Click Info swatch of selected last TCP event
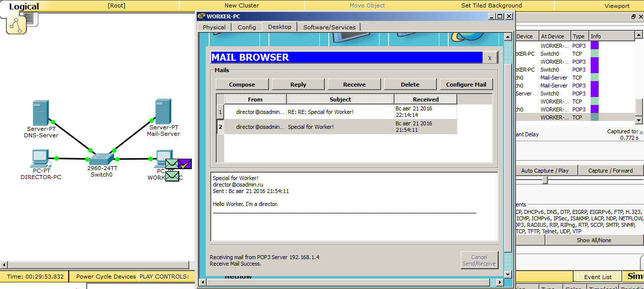 point(594,117)
